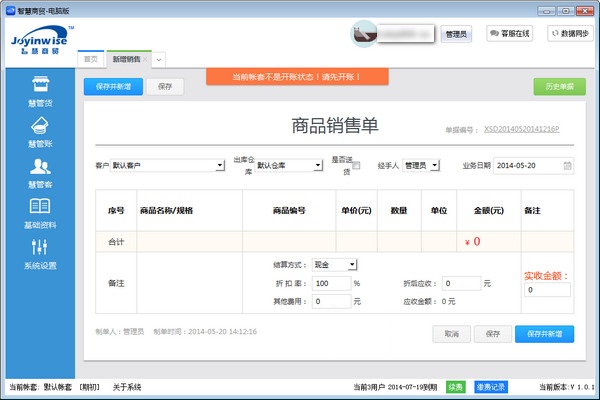This screenshot has width=600, height=400.
Task: Click the 金额(元) column header
Action: (x=489, y=211)
